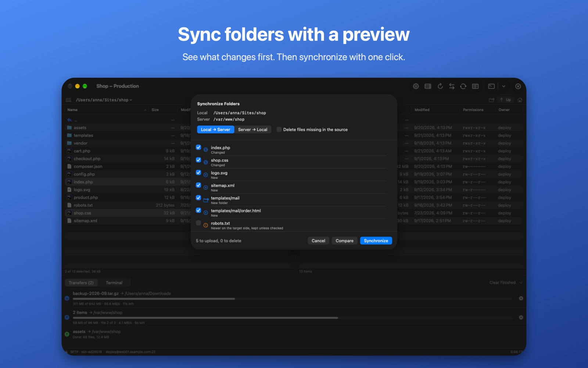Enable Delete files missing in the source

(279, 130)
